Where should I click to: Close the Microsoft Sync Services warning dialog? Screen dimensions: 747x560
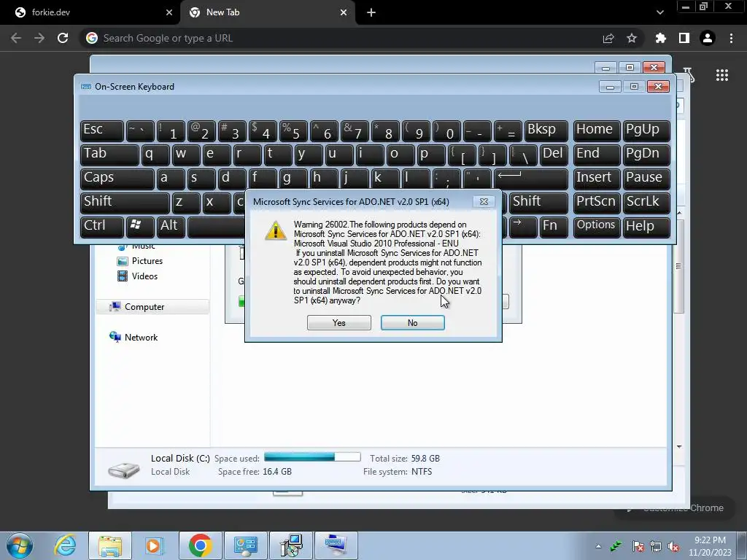click(484, 202)
